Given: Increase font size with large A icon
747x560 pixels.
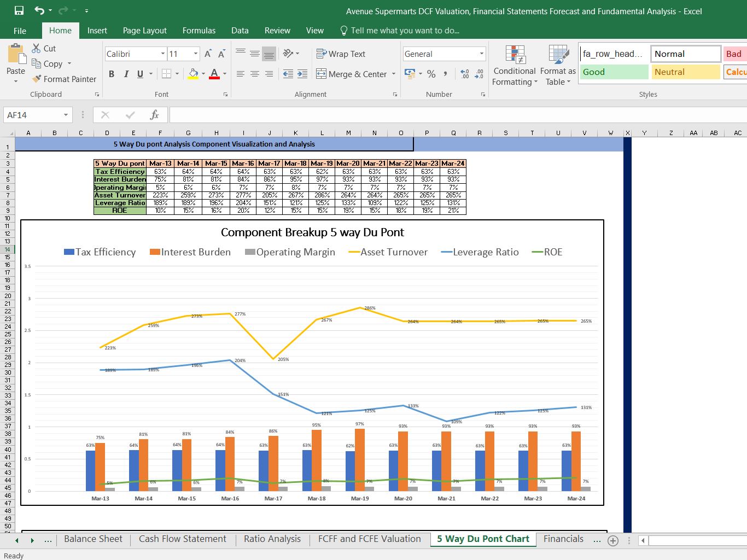Looking at the screenshot, I should coord(208,54).
